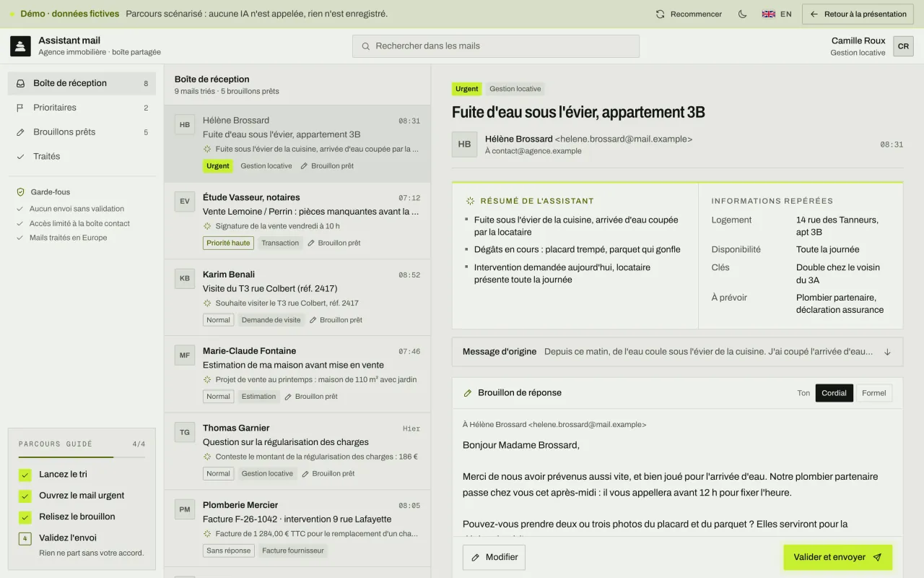Click the step 4 'Validez l'envoi' box
The image size is (924, 578).
point(25,538)
